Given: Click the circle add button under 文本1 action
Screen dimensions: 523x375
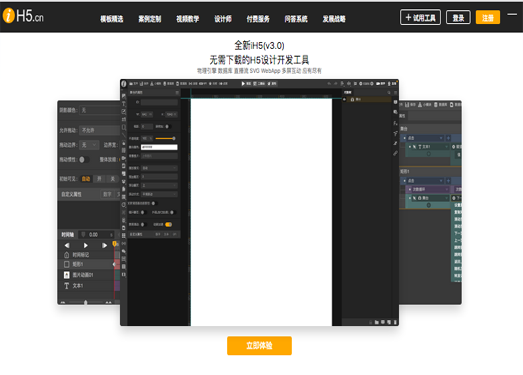Looking at the screenshot, I should pos(429,154).
